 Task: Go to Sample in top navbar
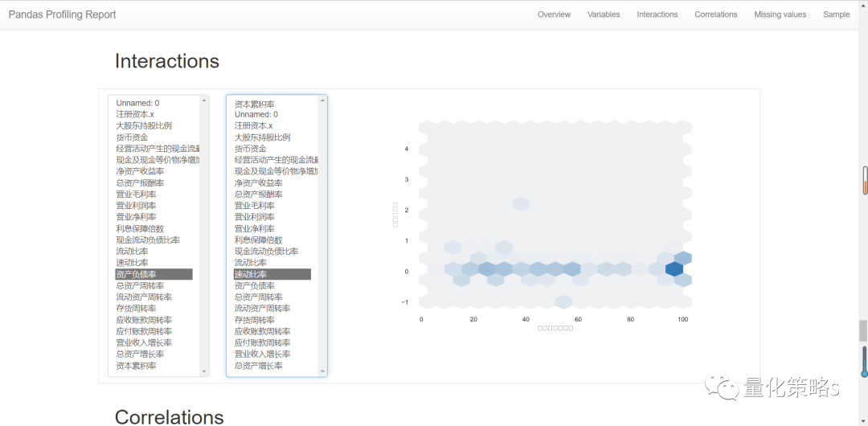pos(836,14)
